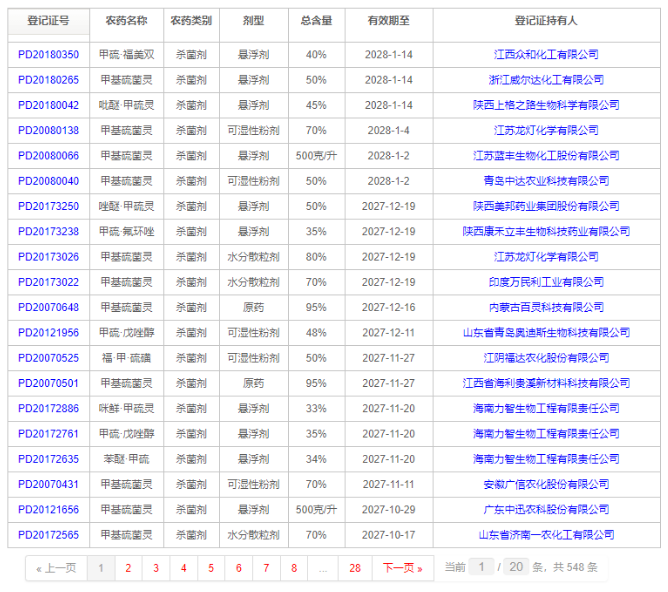Image resolution: width=668 pixels, height=592 pixels.
Task: Open holder link 江西省海利贵溪新材料科技有限公司
Action: pos(546,383)
